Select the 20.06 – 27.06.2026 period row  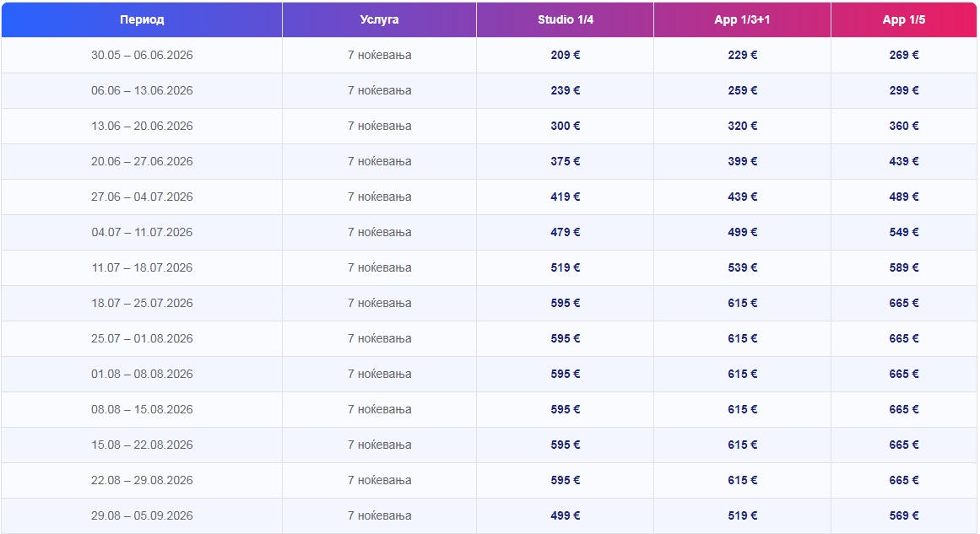click(x=142, y=161)
